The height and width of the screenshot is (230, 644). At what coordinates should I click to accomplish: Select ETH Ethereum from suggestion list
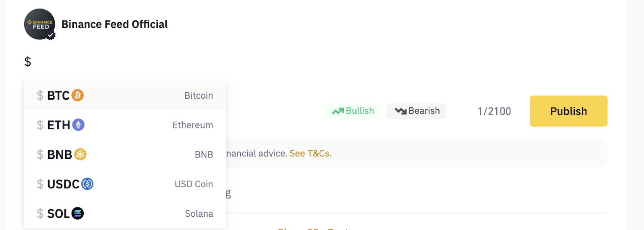[x=125, y=125]
